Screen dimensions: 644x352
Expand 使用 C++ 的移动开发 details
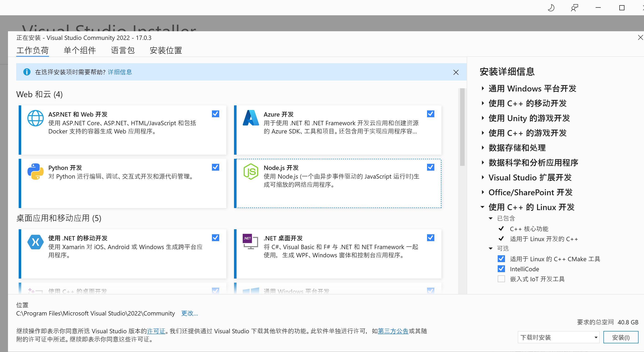pos(483,103)
